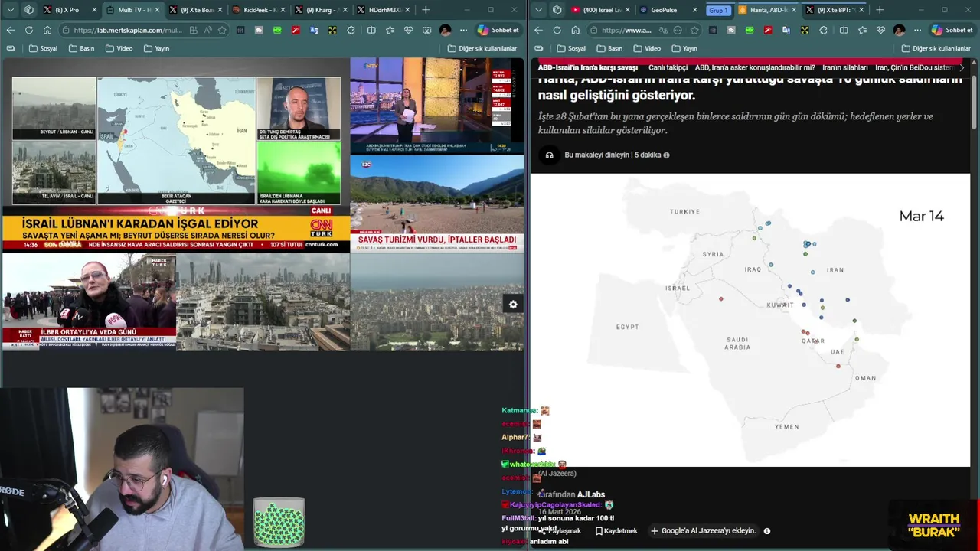Open new tab in left browser
The height and width of the screenshot is (551, 980).
426,10
